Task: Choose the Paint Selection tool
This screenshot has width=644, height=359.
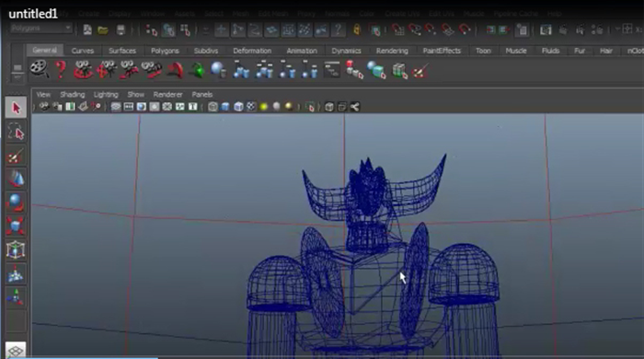Action: click(16, 156)
